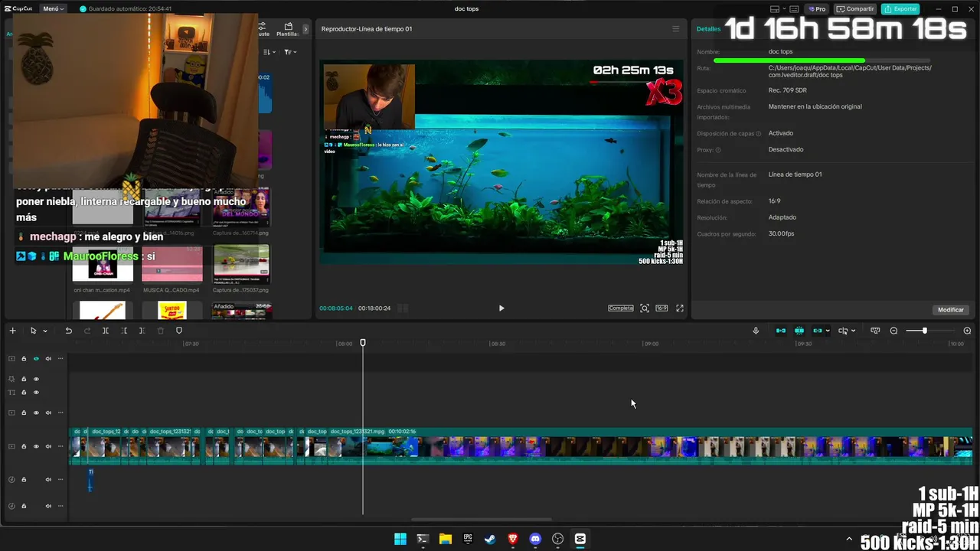Click the Exportar button
The image size is (980, 551).
(900, 9)
